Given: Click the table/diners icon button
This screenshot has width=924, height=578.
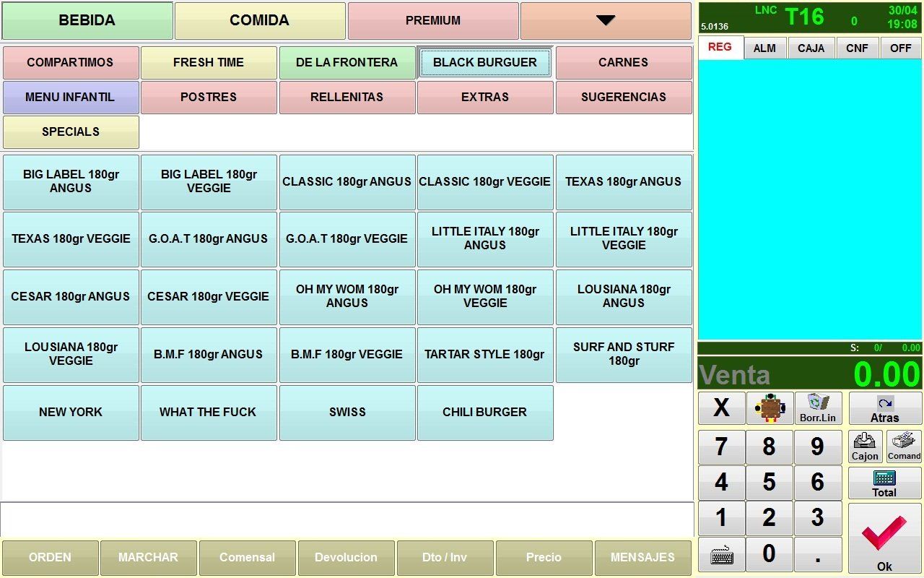Looking at the screenshot, I should tap(770, 409).
